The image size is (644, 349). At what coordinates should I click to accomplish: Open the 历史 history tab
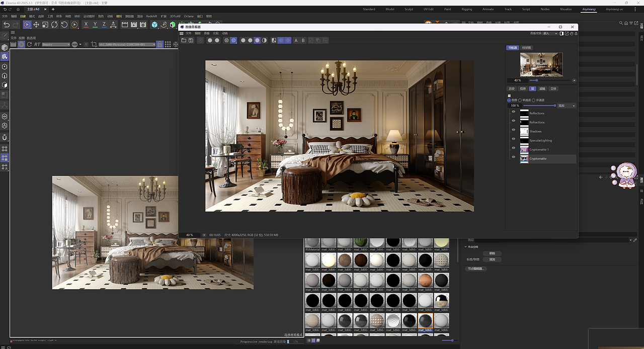tap(512, 89)
